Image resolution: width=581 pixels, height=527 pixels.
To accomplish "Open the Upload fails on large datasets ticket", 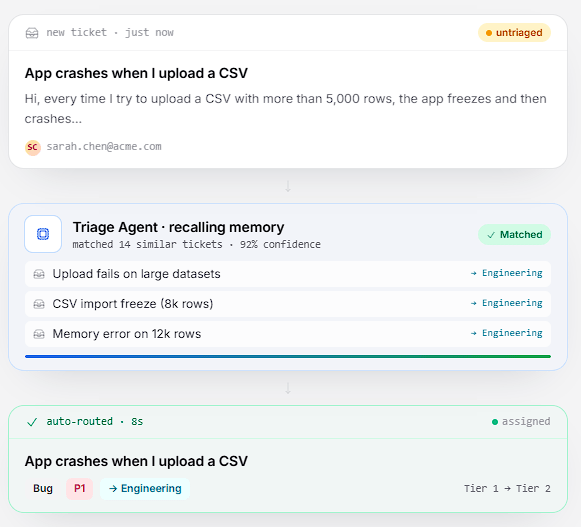I will [288, 274].
